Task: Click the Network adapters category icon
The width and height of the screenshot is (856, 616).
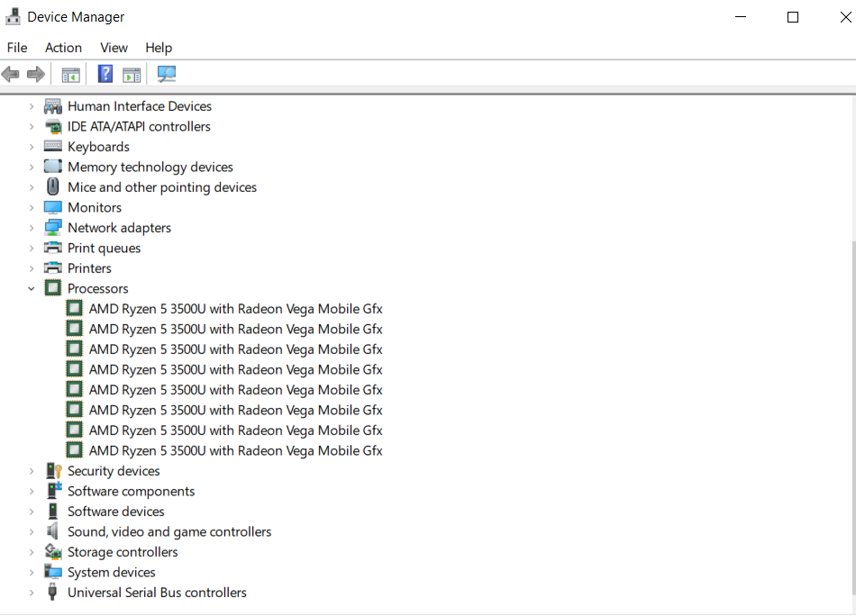Action: pyautogui.click(x=53, y=228)
